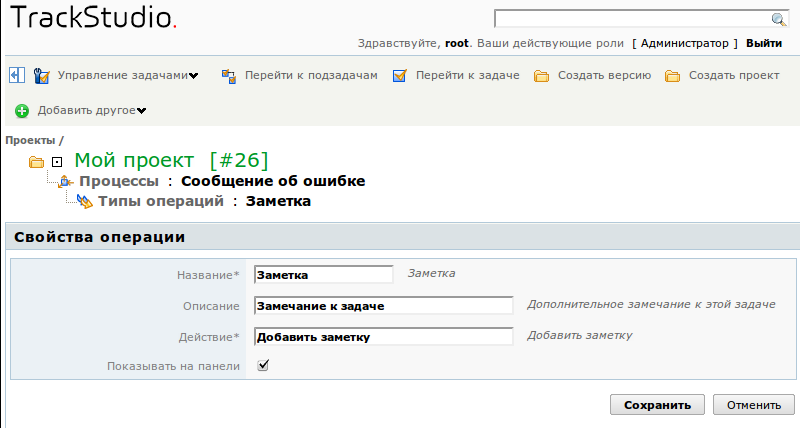The width and height of the screenshot is (800, 428).
Task: Click the green plus add other icon
Action: click(22, 110)
